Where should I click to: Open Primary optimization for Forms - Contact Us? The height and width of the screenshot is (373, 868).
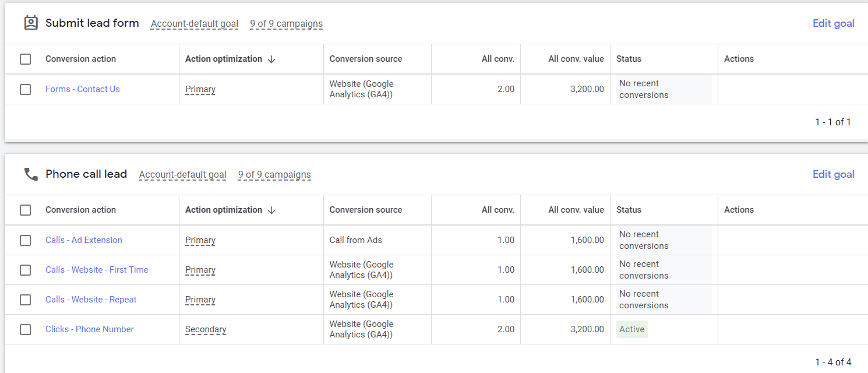[200, 89]
